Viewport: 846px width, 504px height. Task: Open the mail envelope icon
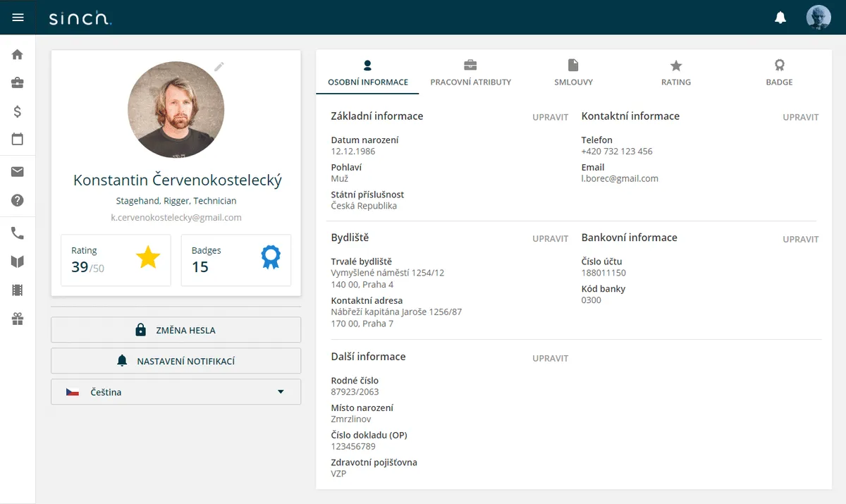coord(18,172)
